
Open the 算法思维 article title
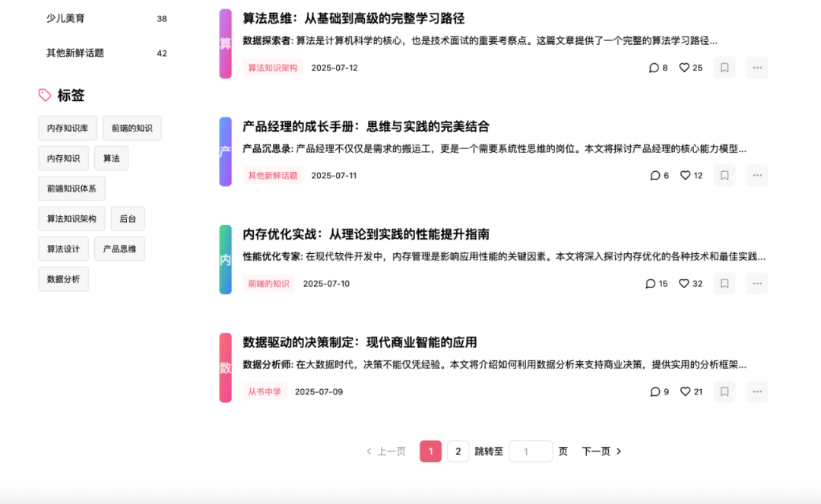point(353,18)
